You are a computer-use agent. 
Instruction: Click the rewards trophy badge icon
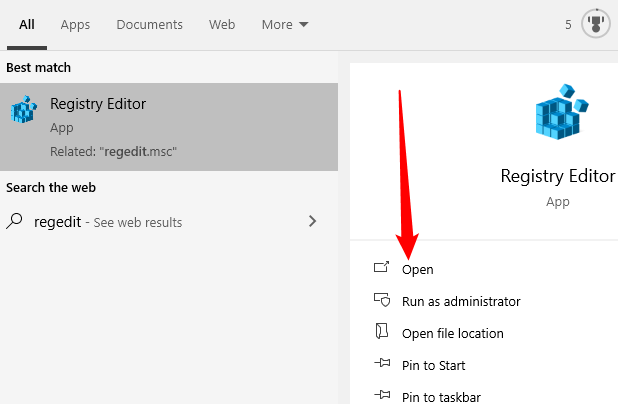[596, 24]
